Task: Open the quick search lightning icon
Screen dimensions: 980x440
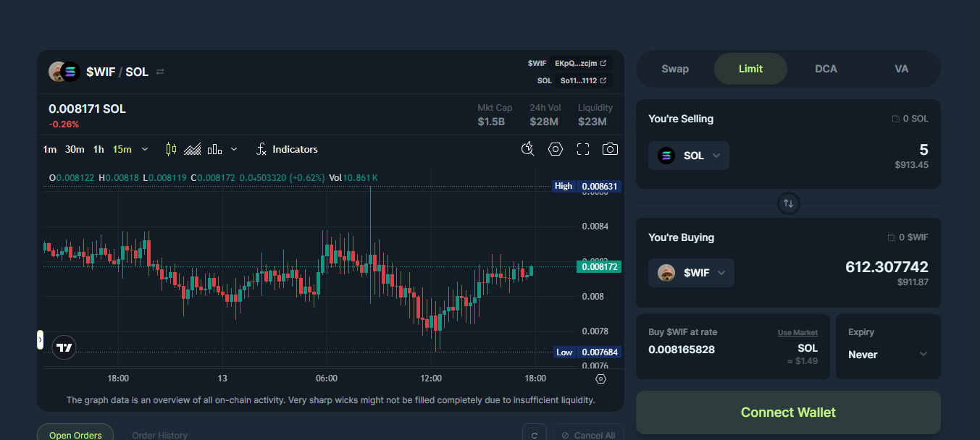Action: 528,149
